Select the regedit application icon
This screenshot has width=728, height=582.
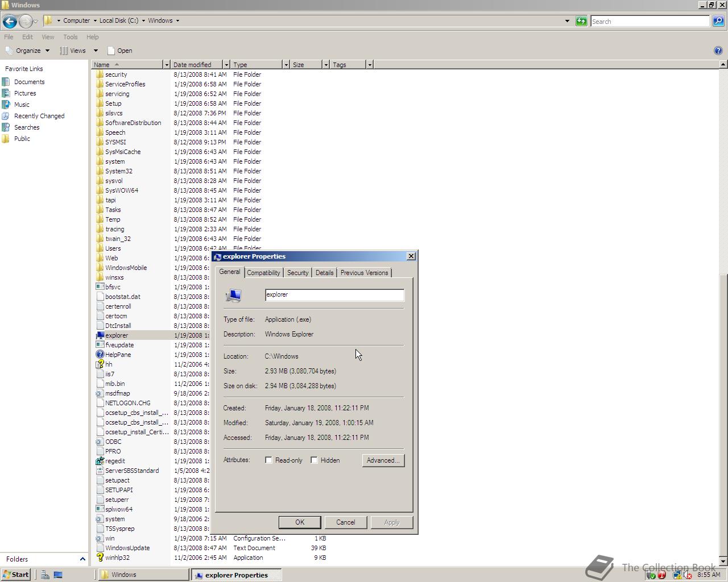[x=100, y=461]
